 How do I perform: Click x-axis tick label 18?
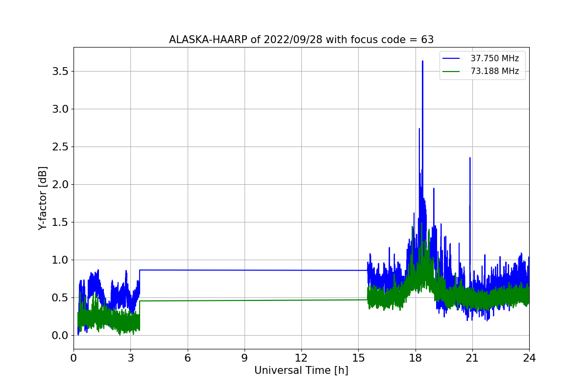[x=416, y=358]
